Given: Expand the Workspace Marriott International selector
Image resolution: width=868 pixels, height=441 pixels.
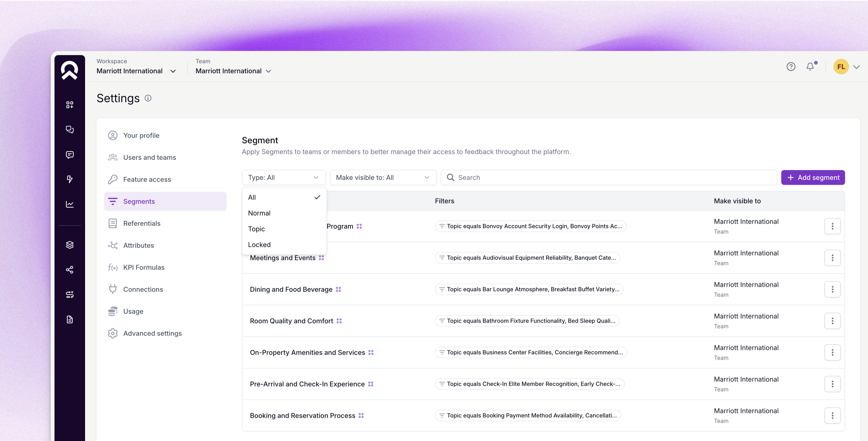Looking at the screenshot, I should (136, 71).
